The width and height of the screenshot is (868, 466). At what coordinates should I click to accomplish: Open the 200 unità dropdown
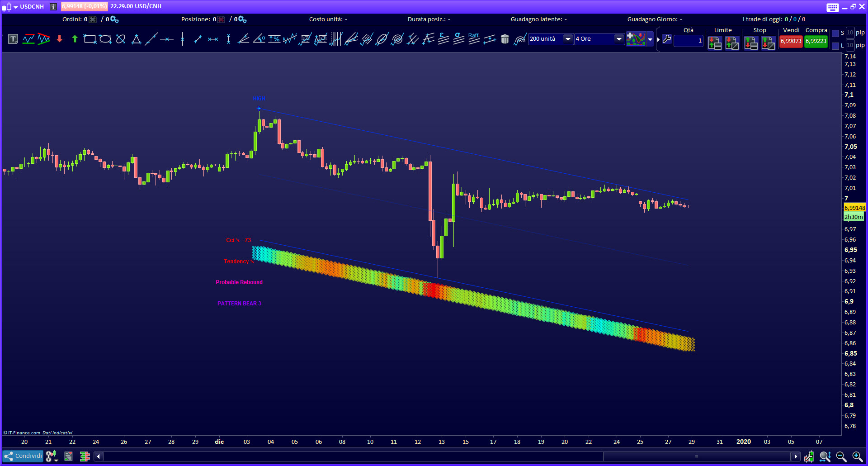tap(568, 39)
